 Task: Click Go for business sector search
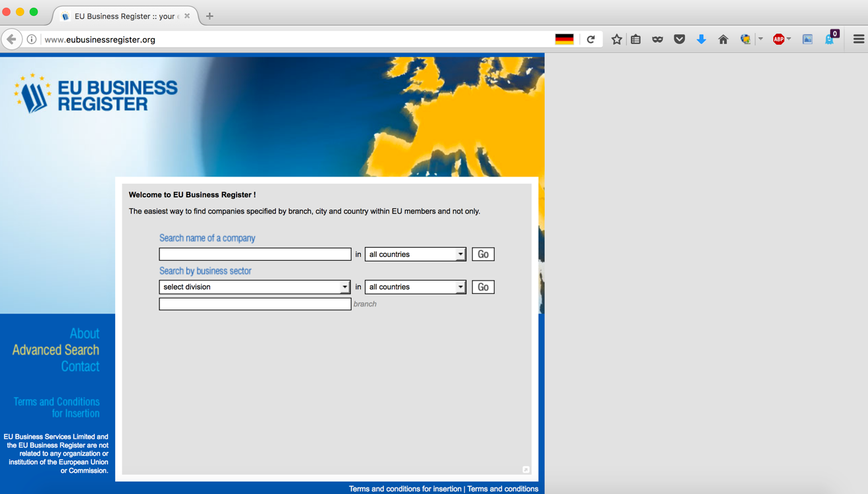click(x=483, y=287)
